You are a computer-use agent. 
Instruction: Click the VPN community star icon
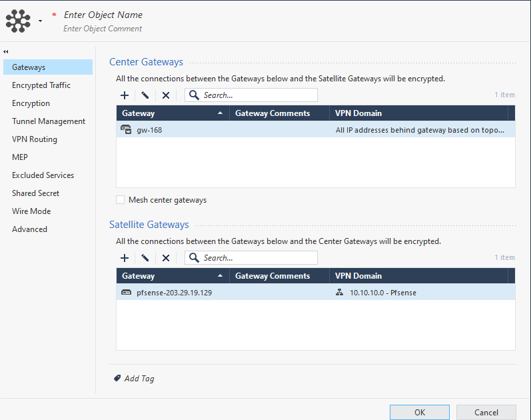click(18, 21)
